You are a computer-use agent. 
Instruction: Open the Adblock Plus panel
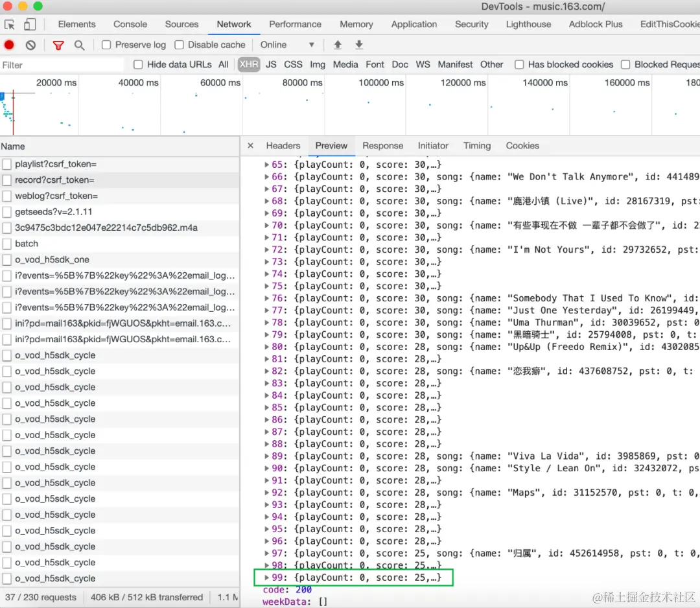596,24
